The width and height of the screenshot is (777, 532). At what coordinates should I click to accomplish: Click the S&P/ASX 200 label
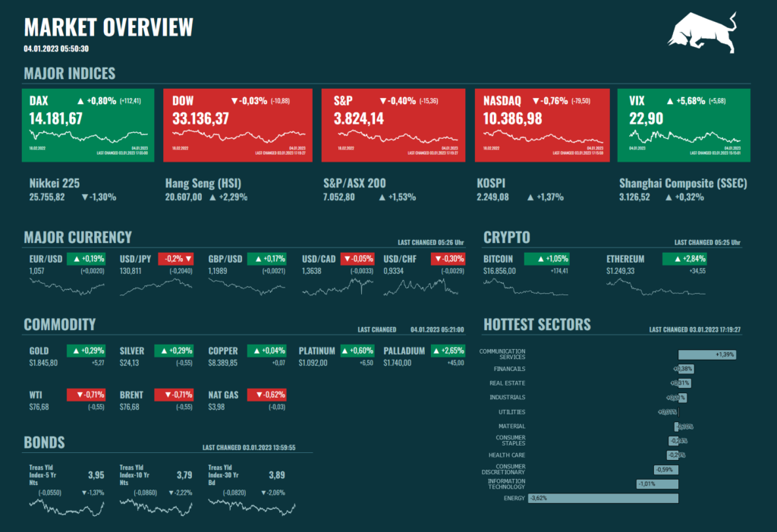click(x=354, y=184)
